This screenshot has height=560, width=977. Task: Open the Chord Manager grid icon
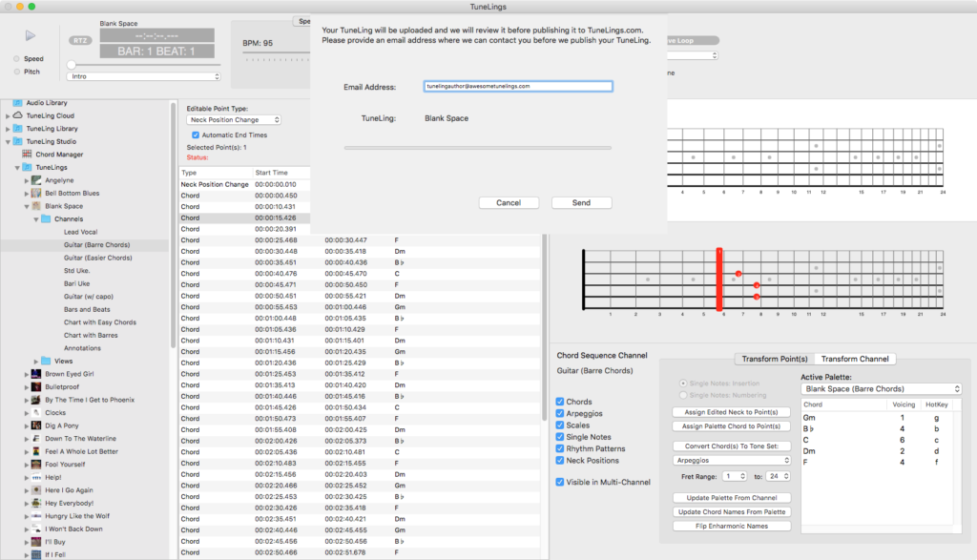pos(27,154)
